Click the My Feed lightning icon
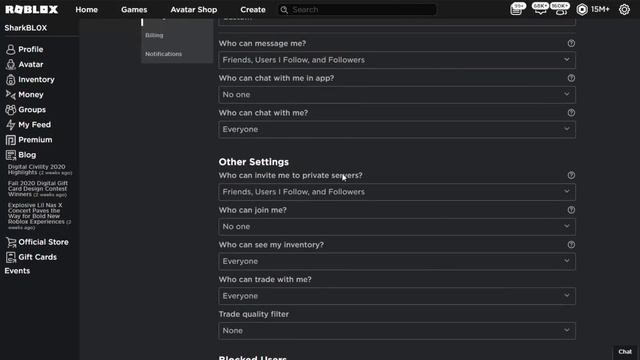Screen dimensions: 640x360 (x=11, y=125)
